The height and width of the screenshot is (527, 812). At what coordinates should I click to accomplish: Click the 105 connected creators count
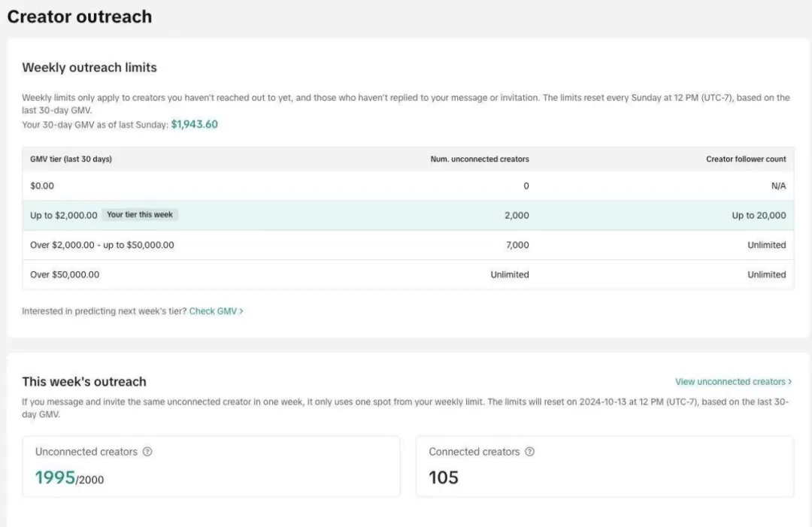click(444, 478)
